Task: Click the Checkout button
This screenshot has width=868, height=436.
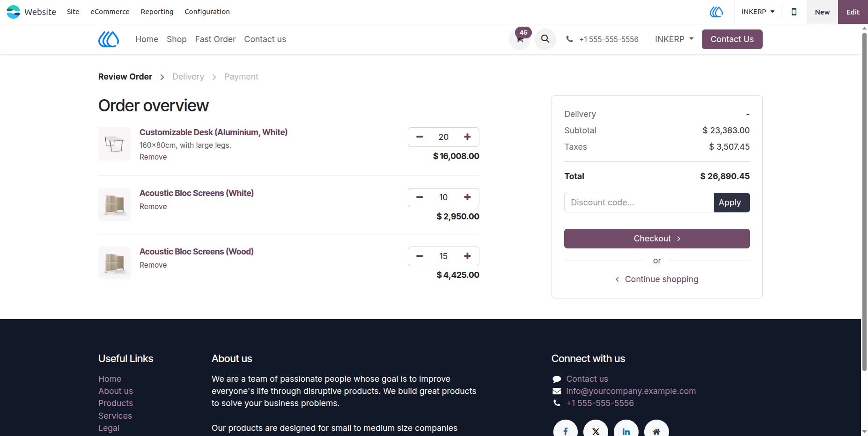Action: (x=657, y=239)
